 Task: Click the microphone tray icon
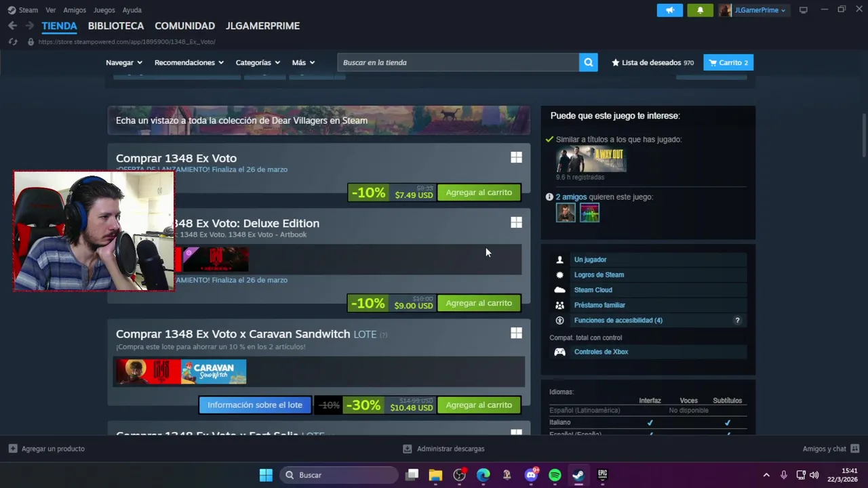[783, 475]
